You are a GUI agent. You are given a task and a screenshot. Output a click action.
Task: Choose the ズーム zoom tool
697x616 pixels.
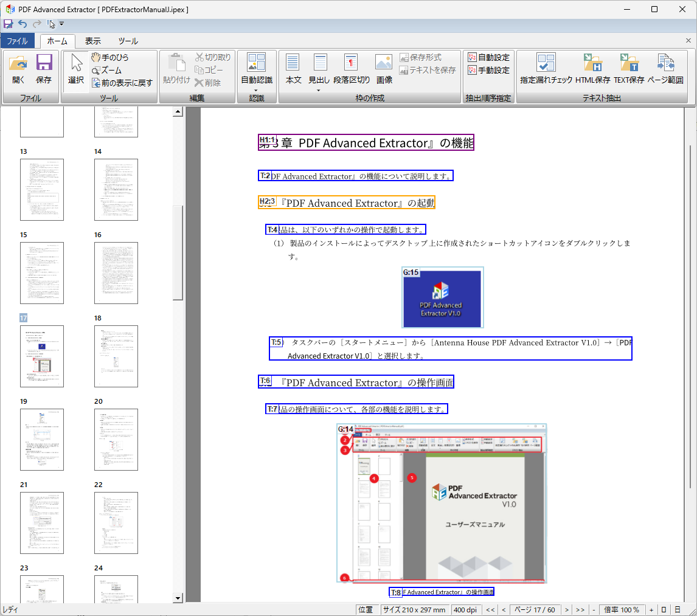[x=106, y=70]
